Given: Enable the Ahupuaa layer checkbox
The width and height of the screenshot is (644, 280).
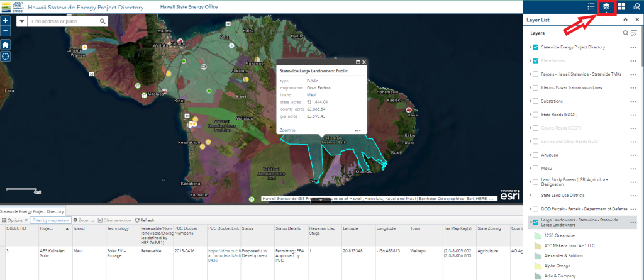Looking at the screenshot, I should click(x=536, y=155).
